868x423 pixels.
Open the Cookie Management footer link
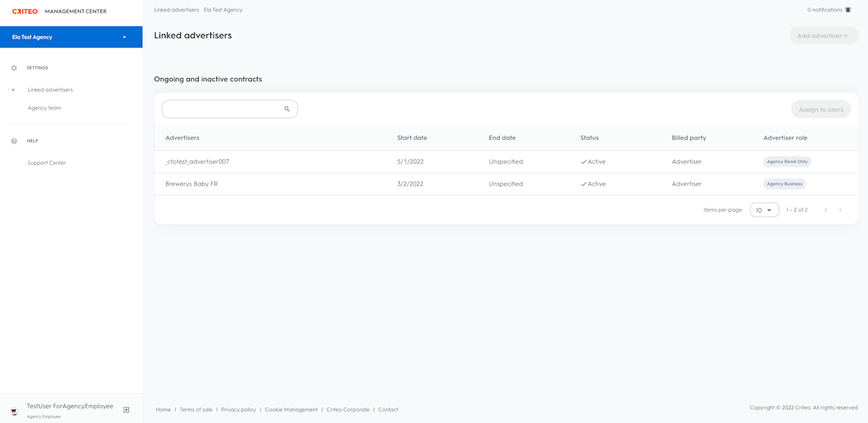click(x=291, y=409)
